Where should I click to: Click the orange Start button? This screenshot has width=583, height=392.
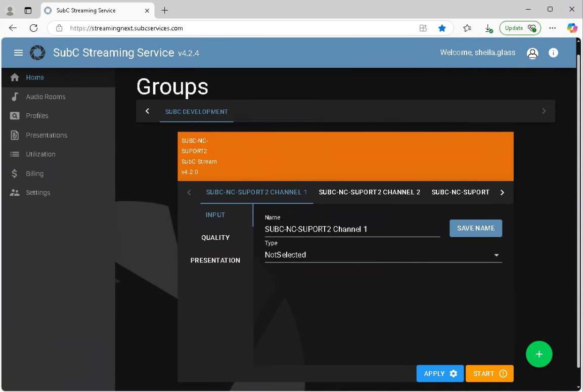click(489, 374)
